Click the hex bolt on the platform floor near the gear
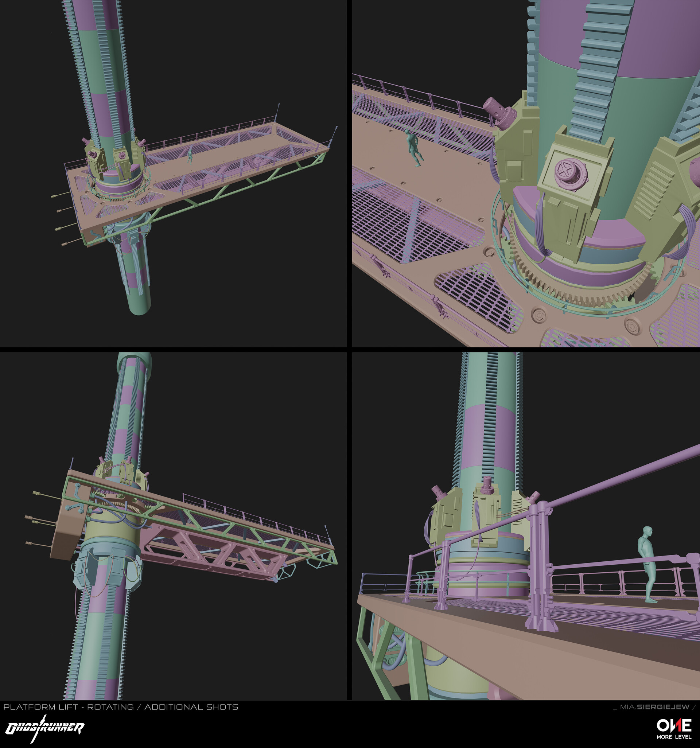 [x=539, y=315]
